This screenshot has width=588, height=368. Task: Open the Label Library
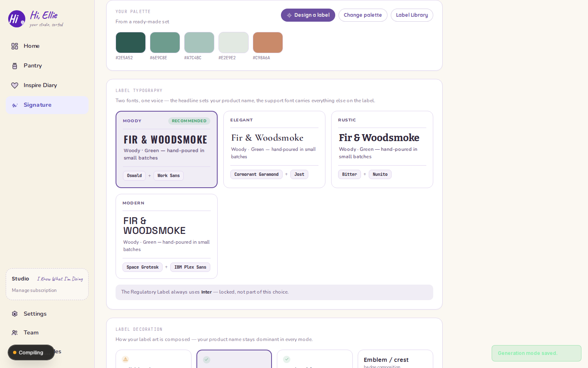click(x=412, y=15)
